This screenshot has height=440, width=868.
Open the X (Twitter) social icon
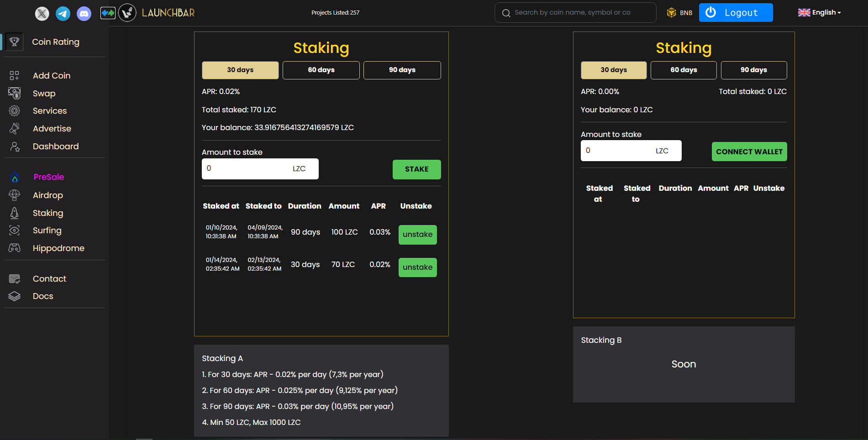(x=42, y=14)
